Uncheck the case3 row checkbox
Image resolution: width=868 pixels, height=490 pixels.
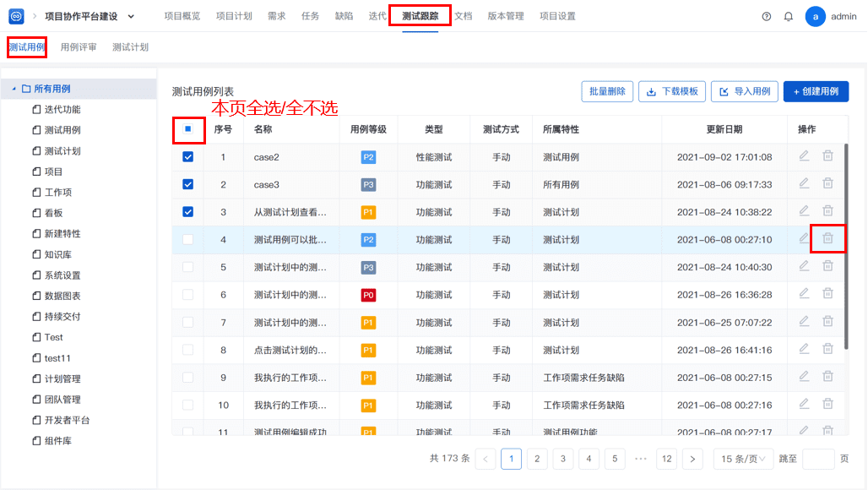click(x=188, y=184)
